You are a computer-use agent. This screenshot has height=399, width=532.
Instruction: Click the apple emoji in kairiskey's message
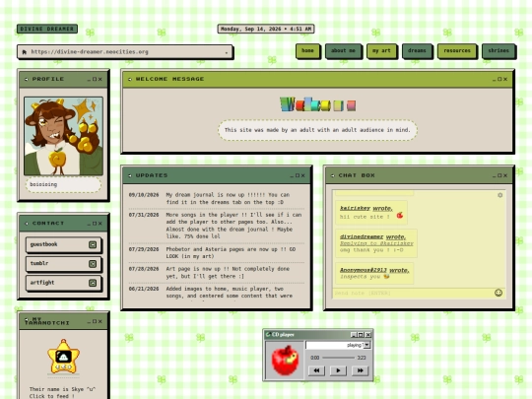click(x=400, y=215)
